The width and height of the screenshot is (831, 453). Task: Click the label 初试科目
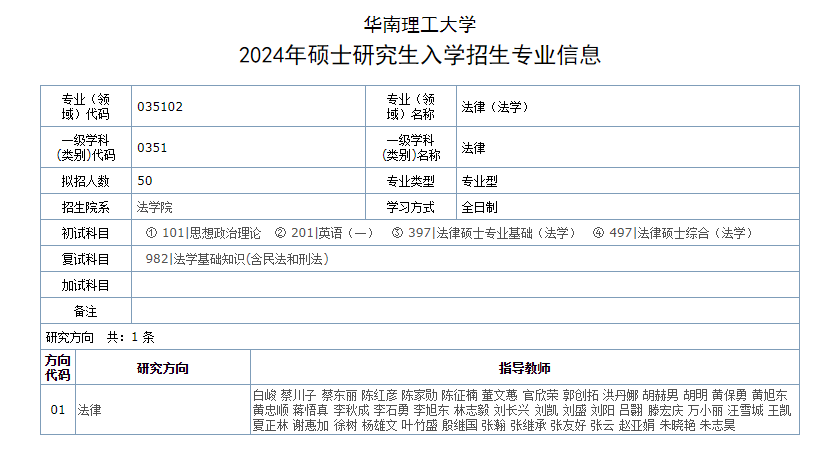click(x=86, y=233)
